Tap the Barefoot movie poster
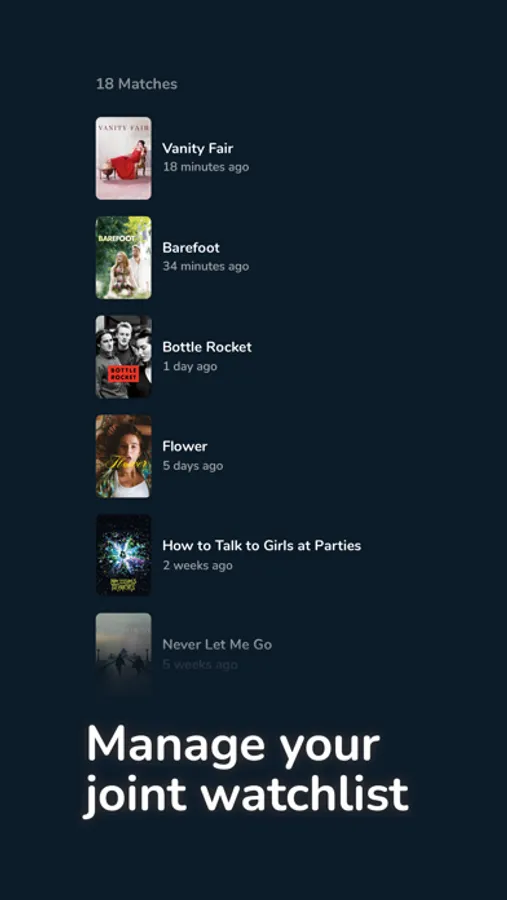The height and width of the screenshot is (900, 507). pyautogui.click(x=123, y=258)
